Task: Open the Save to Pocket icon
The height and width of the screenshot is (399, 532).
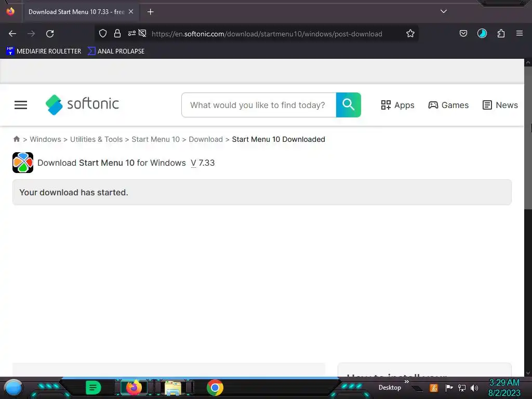Action: 463,33
